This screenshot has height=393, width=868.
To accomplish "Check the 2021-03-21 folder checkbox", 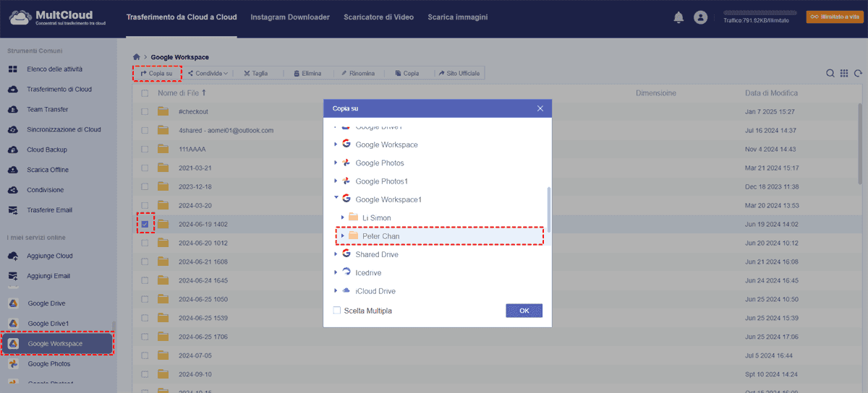I will (145, 168).
